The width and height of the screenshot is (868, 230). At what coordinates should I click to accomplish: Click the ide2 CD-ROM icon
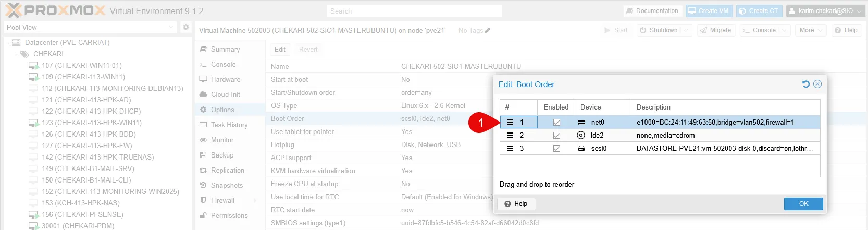[581, 135]
